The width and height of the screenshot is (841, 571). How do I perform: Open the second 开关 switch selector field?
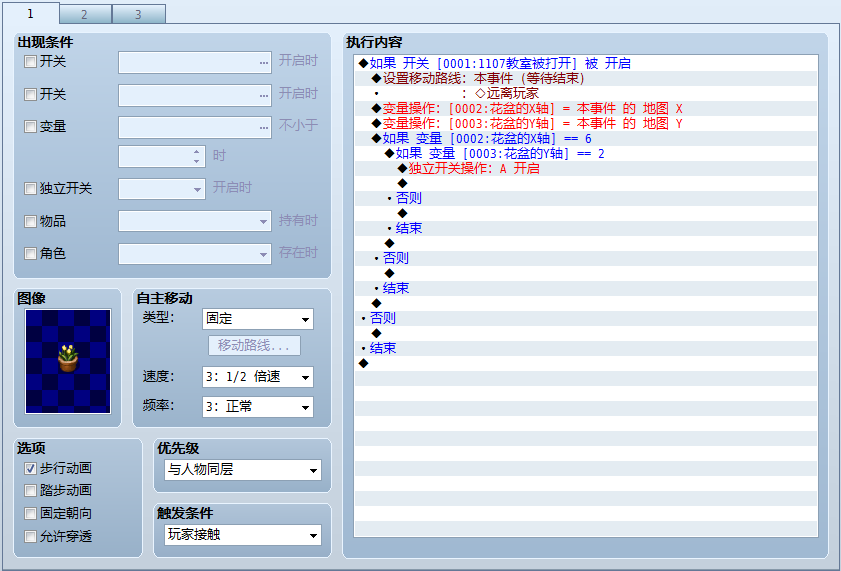tap(195, 95)
